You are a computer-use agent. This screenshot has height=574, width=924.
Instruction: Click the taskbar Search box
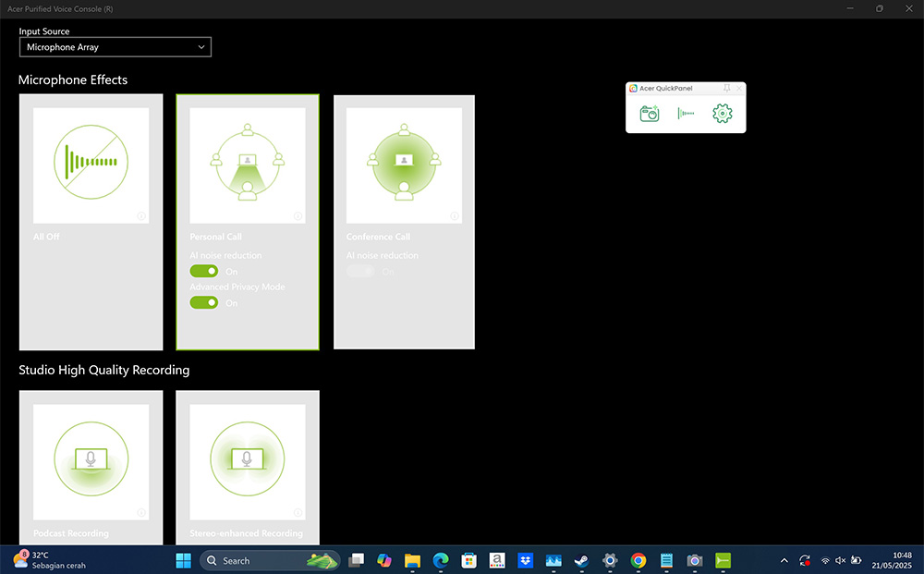coord(271,560)
